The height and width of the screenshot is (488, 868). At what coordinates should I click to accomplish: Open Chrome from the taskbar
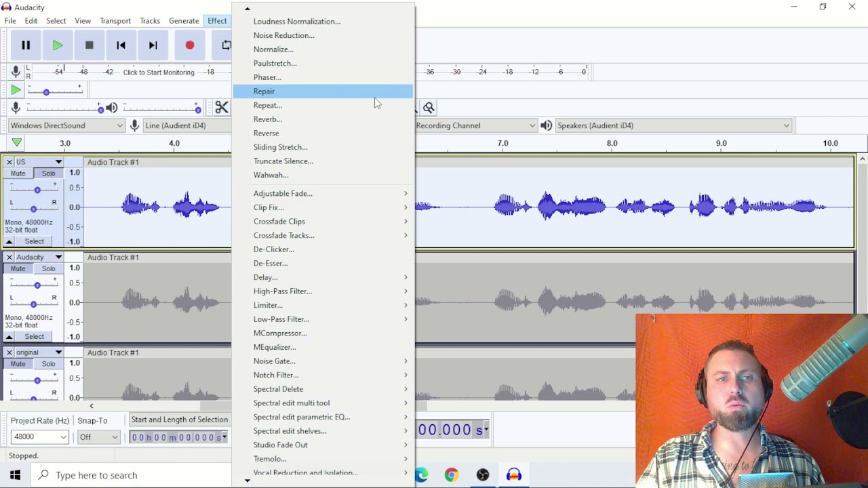[x=451, y=474]
